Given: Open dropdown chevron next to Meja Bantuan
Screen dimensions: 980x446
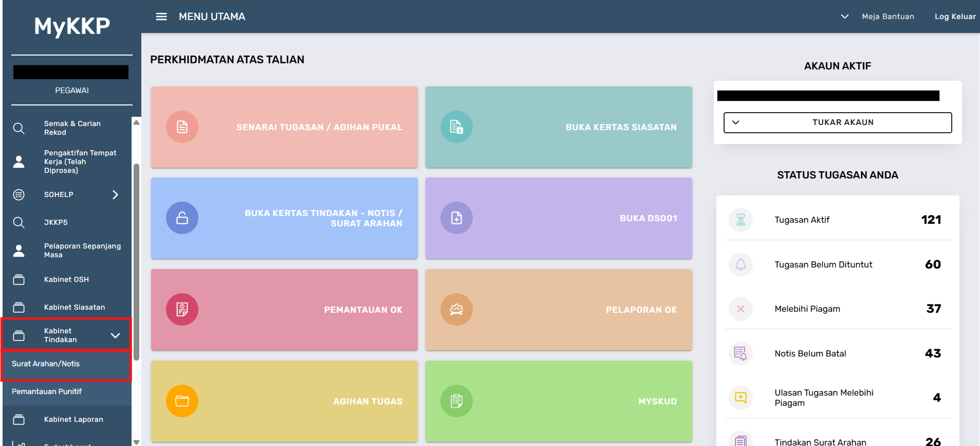Looking at the screenshot, I should point(844,16).
